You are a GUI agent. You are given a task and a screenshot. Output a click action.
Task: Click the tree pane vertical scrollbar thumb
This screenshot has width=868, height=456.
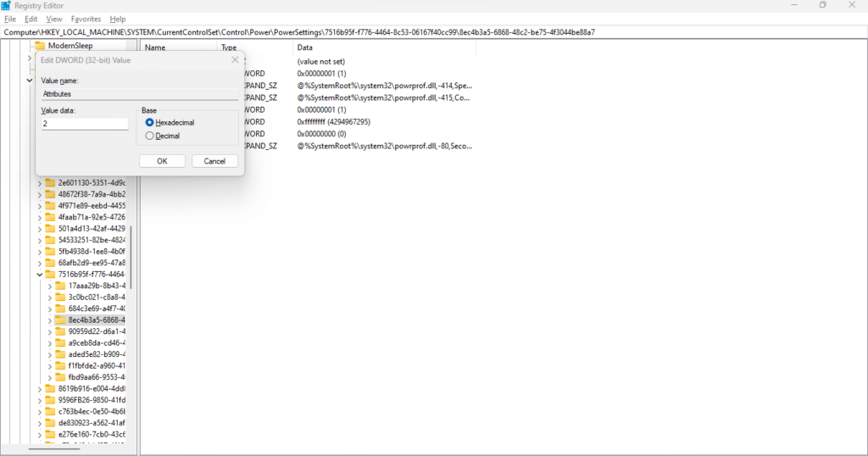(x=131, y=257)
